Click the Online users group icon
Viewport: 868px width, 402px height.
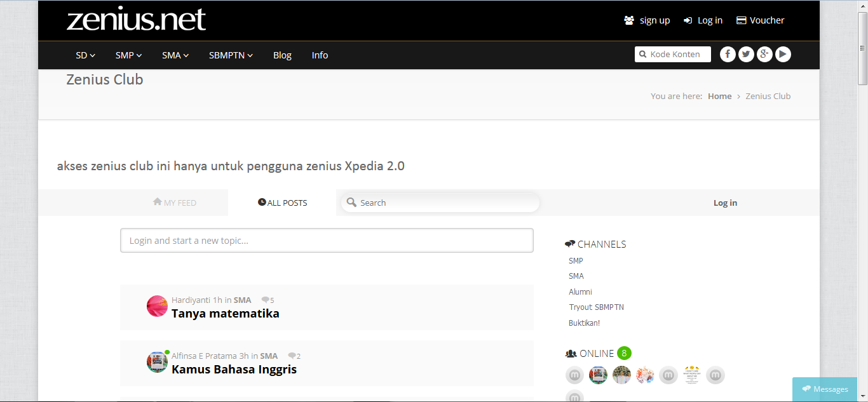click(x=571, y=354)
